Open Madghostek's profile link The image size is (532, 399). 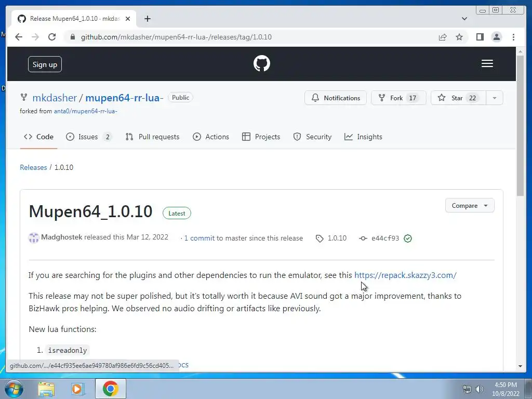click(x=61, y=237)
